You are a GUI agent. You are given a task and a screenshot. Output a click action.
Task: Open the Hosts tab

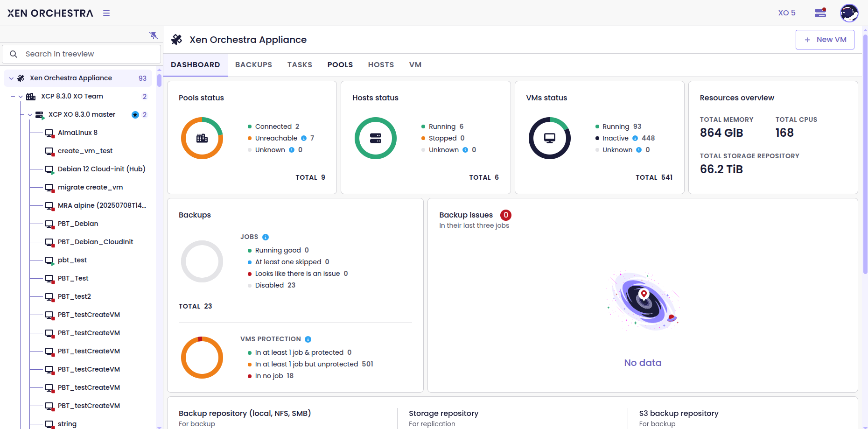(381, 65)
